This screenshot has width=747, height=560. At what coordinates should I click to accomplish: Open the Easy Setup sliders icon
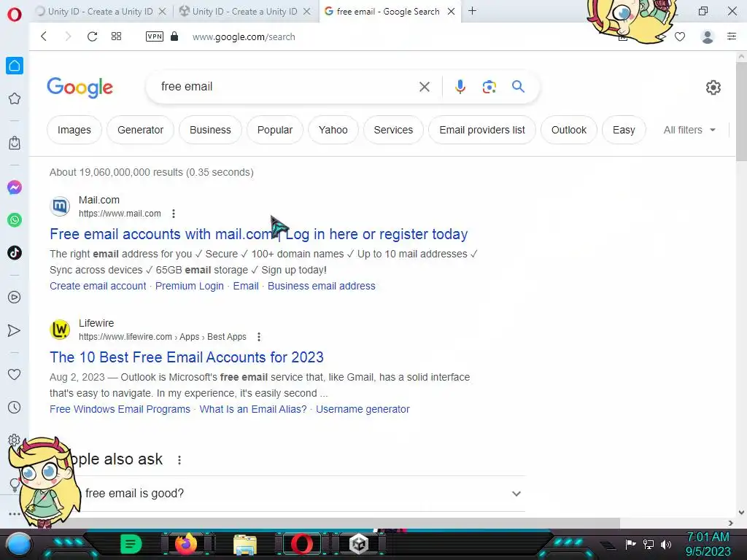(732, 36)
